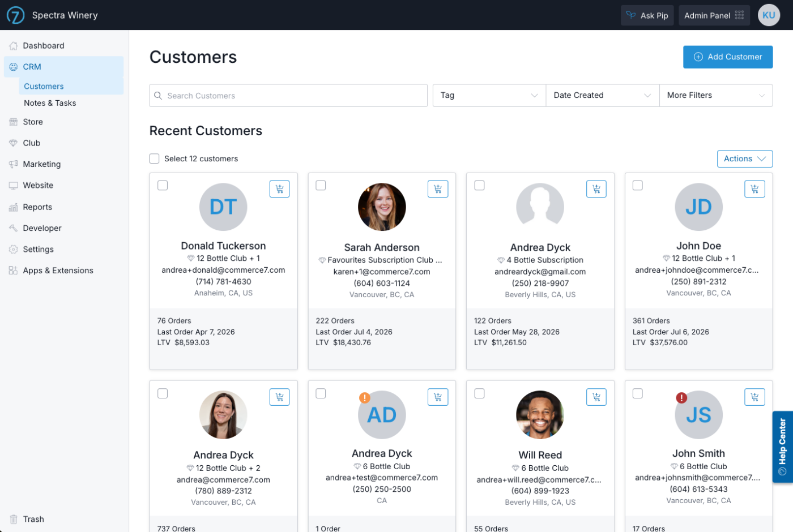Check Andrea Dyck 4 Bottle Subscription checkbox
The height and width of the screenshot is (532, 793).
(479, 186)
